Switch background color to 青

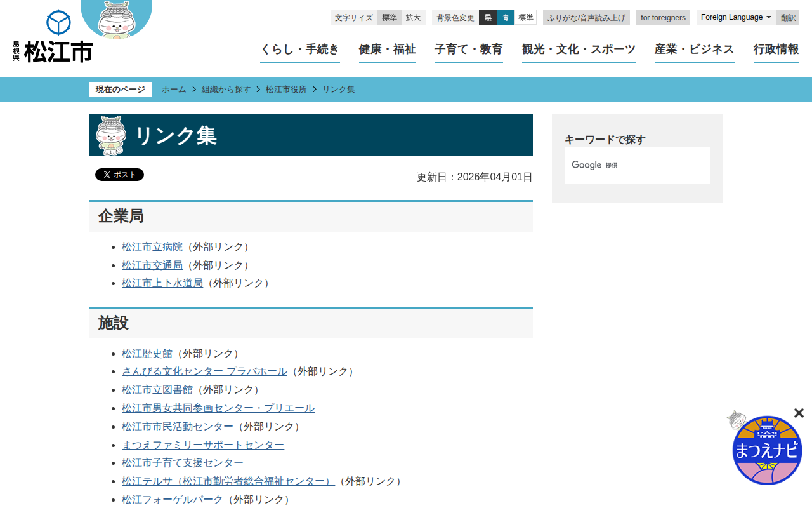pyautogui.click(x=506, y=18)
